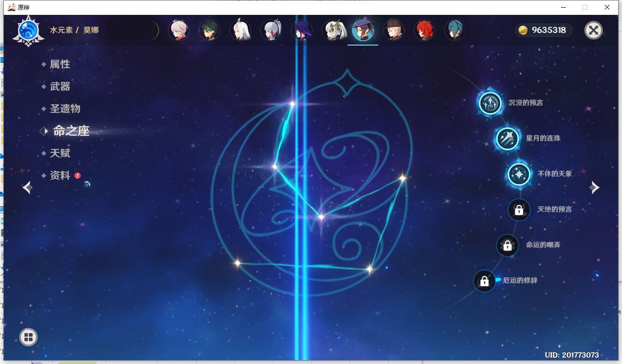Click the 星月的连珠 label text
Viewport: 622px width, 364px height.
(543, 138)
